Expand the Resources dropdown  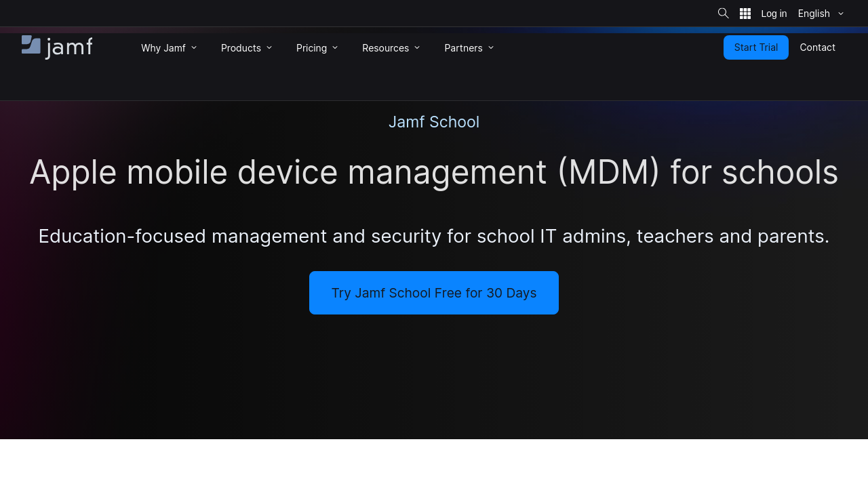417,47
